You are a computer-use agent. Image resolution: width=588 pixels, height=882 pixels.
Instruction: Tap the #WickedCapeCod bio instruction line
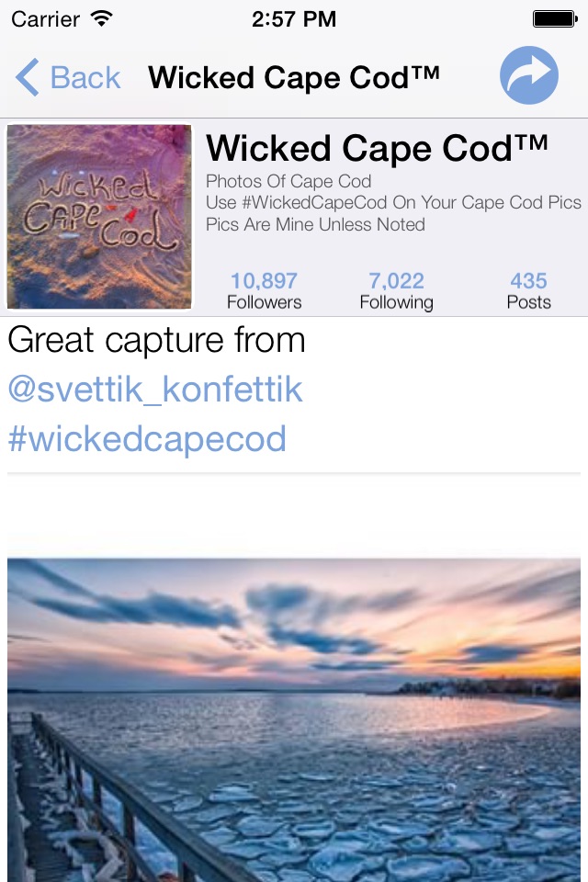(393, 202)
